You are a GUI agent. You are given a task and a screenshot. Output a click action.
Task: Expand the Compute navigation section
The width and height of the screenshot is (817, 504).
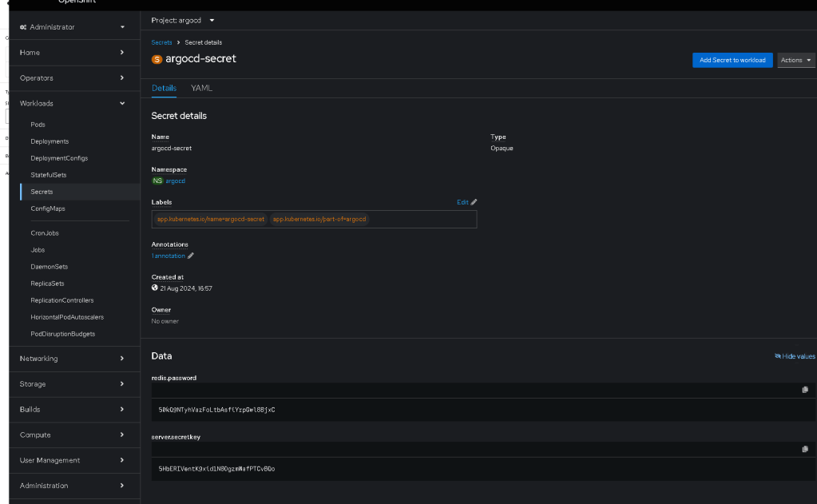coord(73,435)
